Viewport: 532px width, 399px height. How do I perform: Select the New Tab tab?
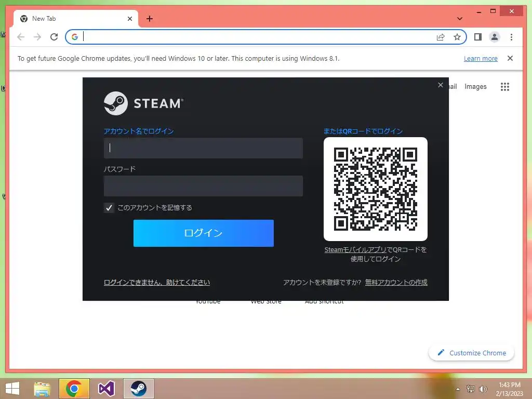76,19
